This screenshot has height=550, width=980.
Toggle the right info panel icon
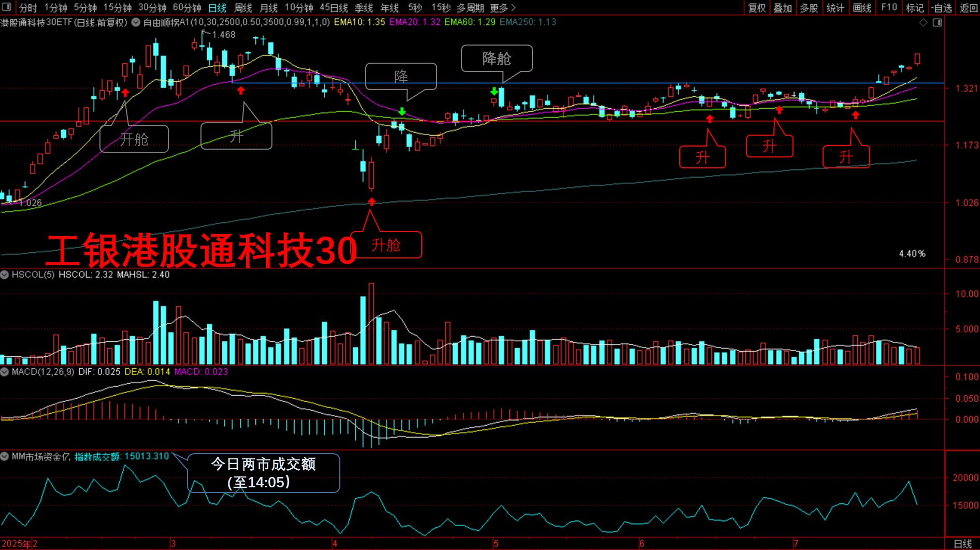[x=938, y=22]
